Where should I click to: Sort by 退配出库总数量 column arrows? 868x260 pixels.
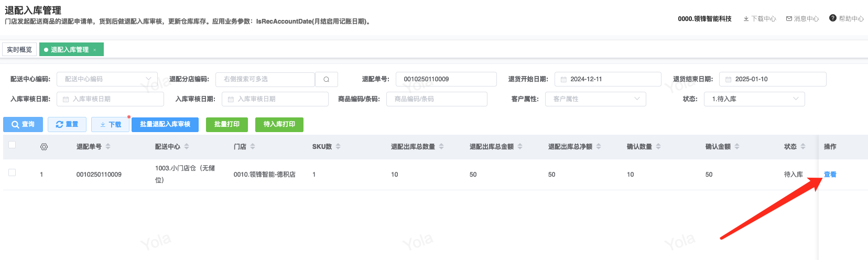pos(441,147)
